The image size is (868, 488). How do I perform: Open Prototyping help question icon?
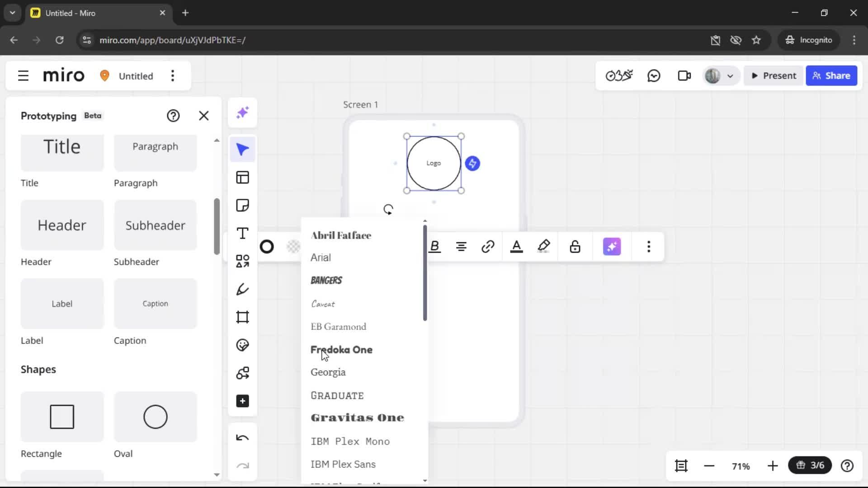(173, 116)
